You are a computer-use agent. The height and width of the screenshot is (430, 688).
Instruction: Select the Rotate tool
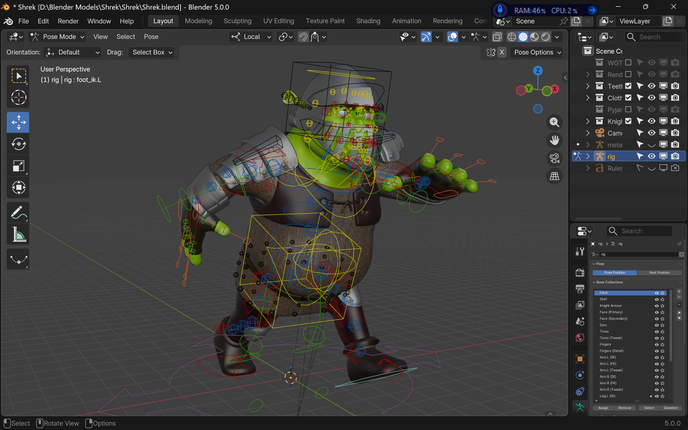click(x=18, y=144)
